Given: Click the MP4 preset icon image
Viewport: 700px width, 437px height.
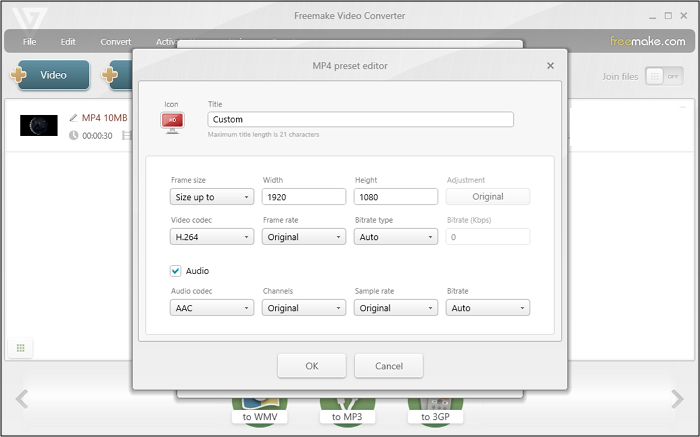Looking at the screenshot, I should pos(172,122).
